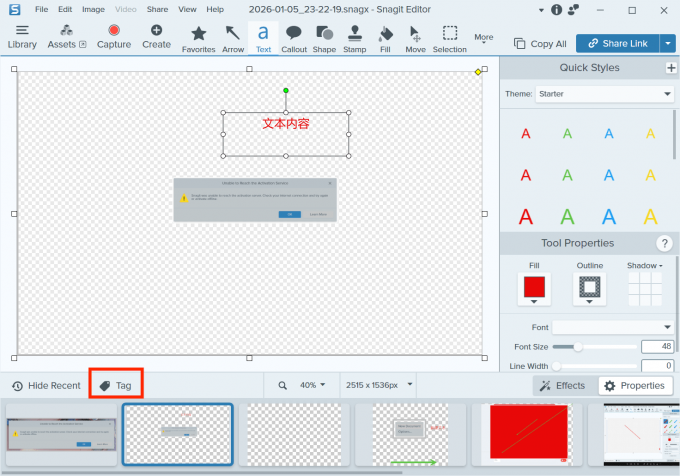Hide the recent captures tray
Image resolution: width=680 pixels, height=476 pixels.
click(x=46, y=386)
